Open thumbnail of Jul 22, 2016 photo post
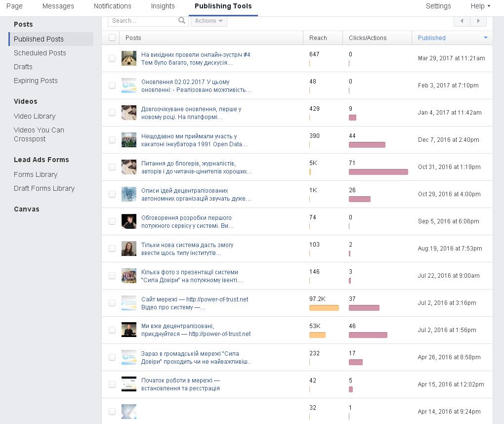 click(129, 276)
